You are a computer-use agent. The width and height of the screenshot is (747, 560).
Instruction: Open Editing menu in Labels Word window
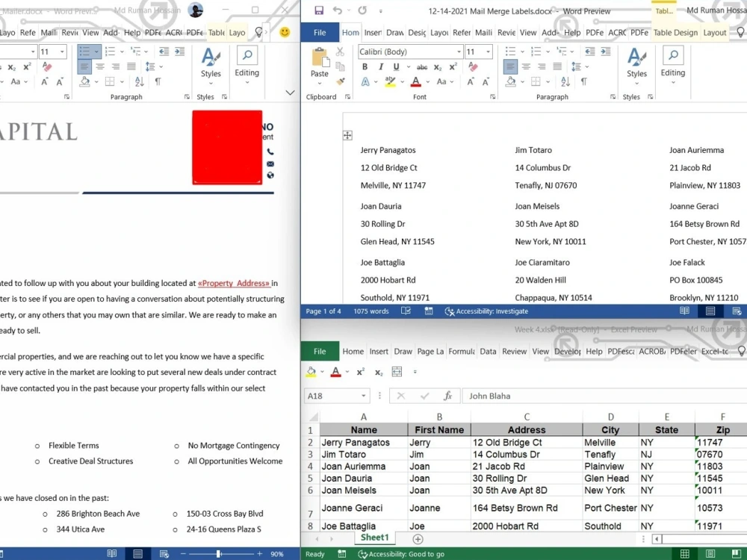[673, 66]
